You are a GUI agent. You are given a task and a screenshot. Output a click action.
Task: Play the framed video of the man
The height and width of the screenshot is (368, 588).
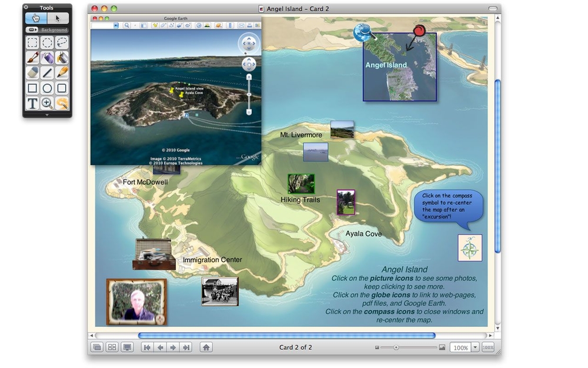click(x=136, y=301)
